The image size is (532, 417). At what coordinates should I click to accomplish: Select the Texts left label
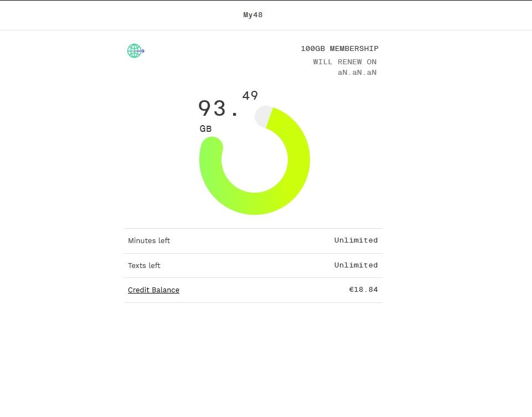click(x=144, y=266)
